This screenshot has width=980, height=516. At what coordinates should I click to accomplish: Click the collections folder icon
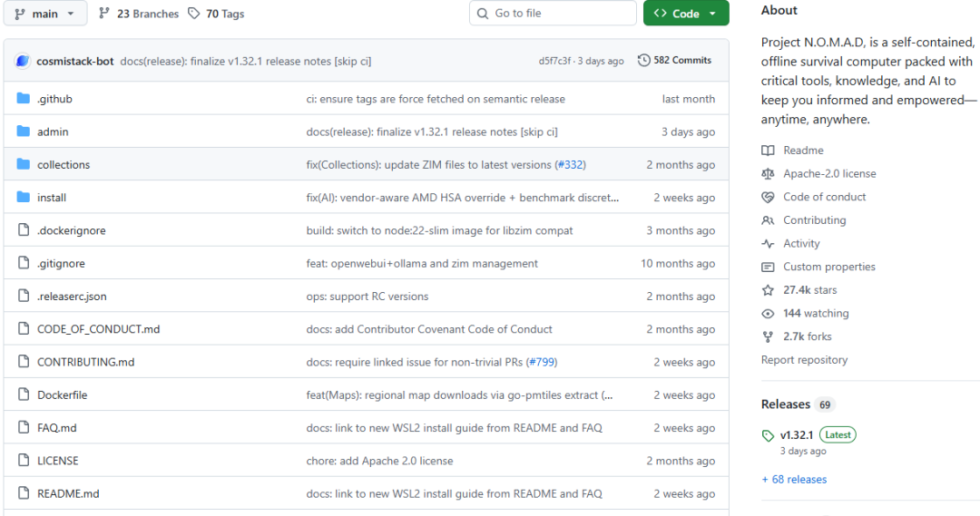(24, 164)
